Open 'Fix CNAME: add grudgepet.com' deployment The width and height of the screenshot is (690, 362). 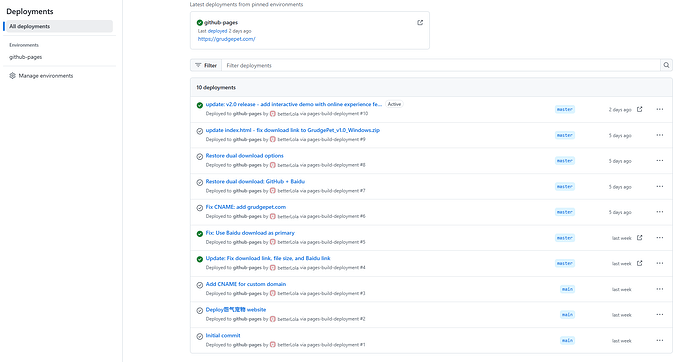pos(246,207)
